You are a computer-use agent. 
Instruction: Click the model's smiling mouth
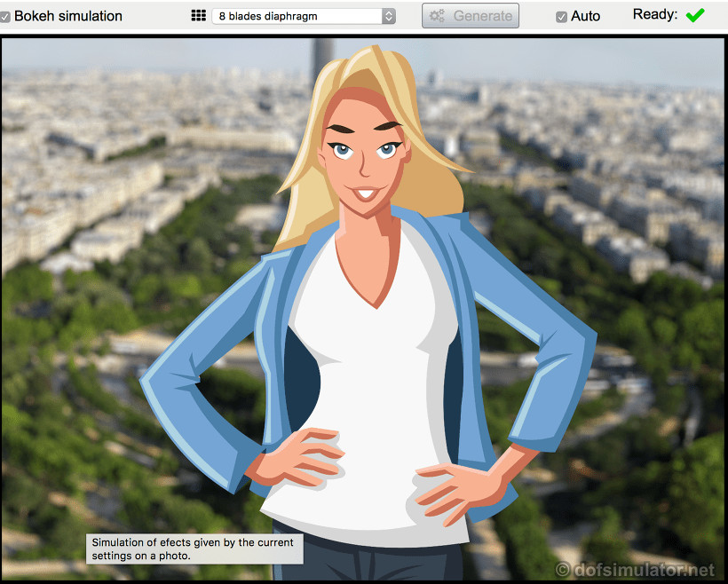click(365, 193)
